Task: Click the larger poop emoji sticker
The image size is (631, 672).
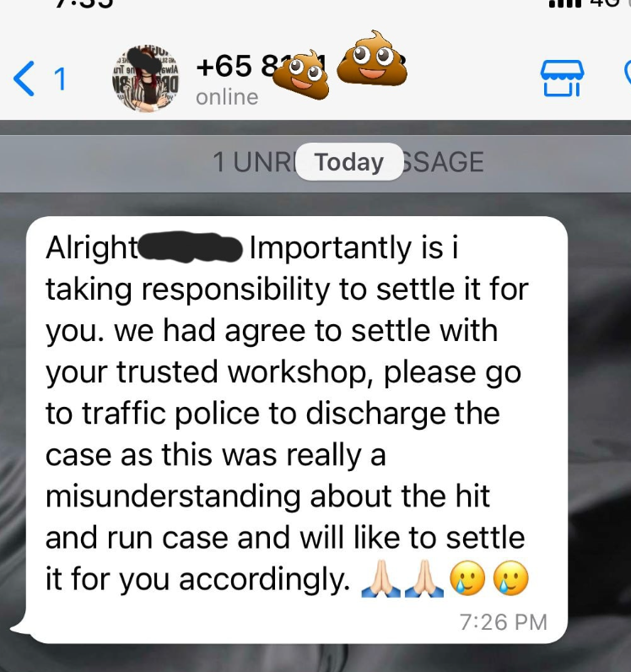Action: click(x=372, y=58)
